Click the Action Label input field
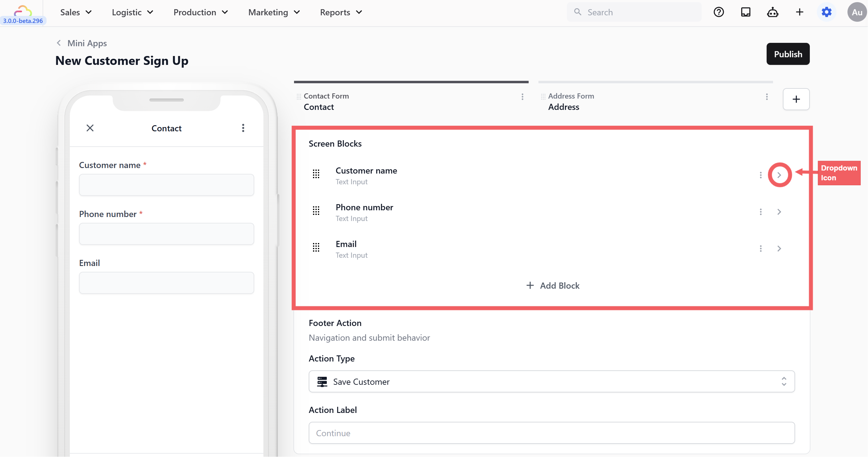 (551, 433)
